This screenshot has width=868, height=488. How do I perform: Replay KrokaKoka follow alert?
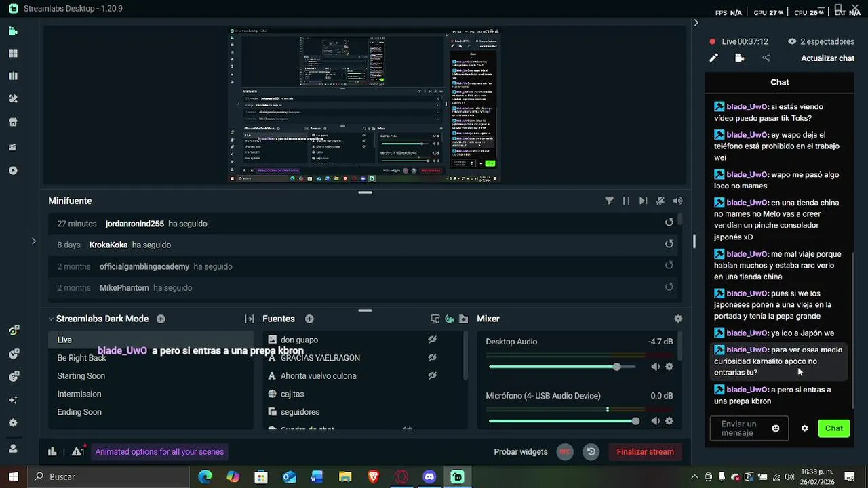(x=669, y=244)
